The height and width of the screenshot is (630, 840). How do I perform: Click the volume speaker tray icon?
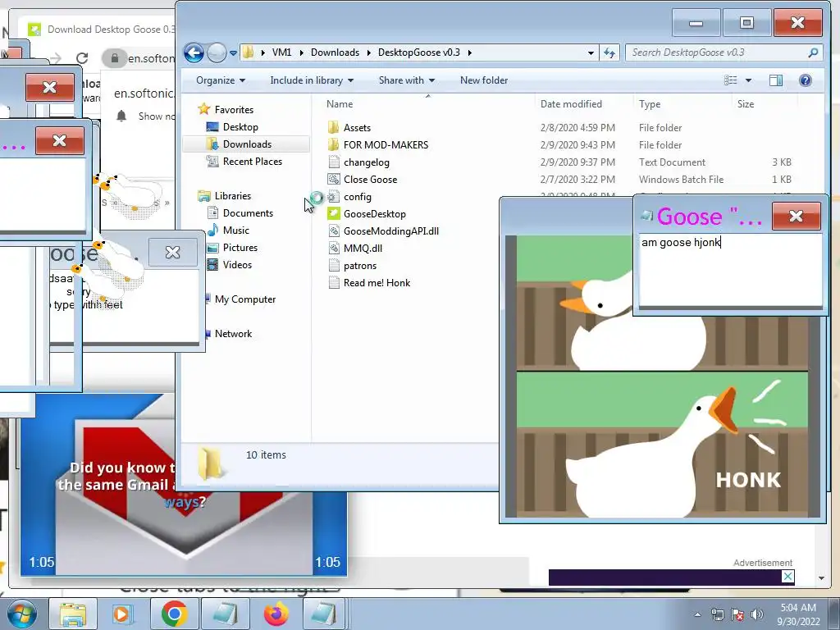coord(757,614)
